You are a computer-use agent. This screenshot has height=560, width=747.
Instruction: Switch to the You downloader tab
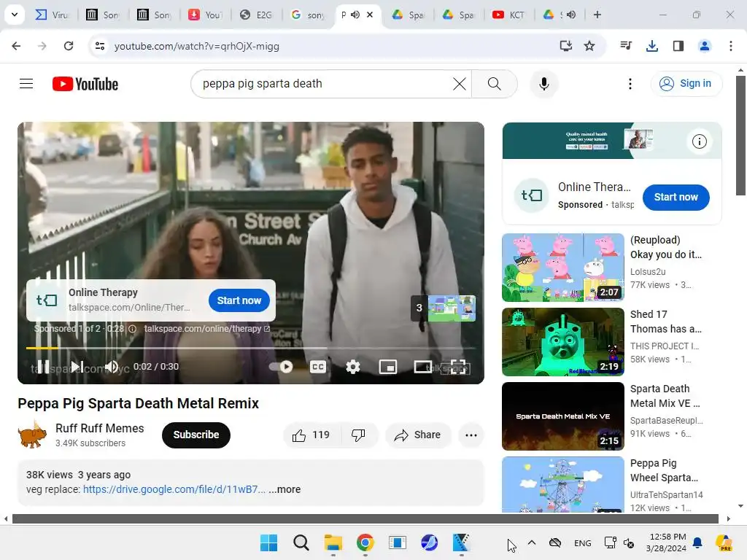(x=205, y=15)
